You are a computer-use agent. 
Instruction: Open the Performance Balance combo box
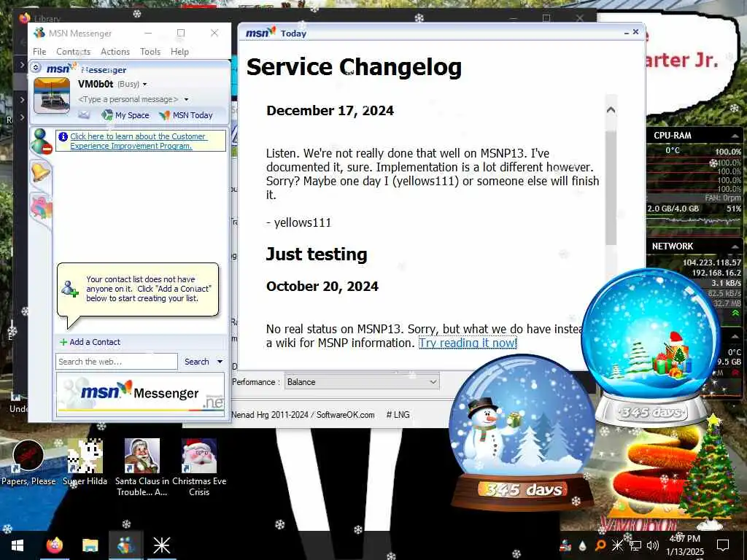[x=362, y=382]
